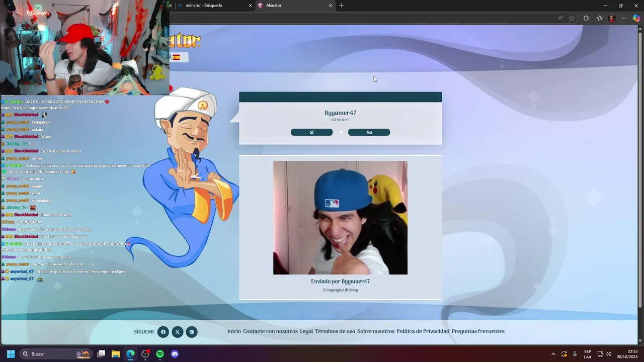This screenshot has height=362, width=644.
Task: Open the third social follow icon
Action: (192, 332)
